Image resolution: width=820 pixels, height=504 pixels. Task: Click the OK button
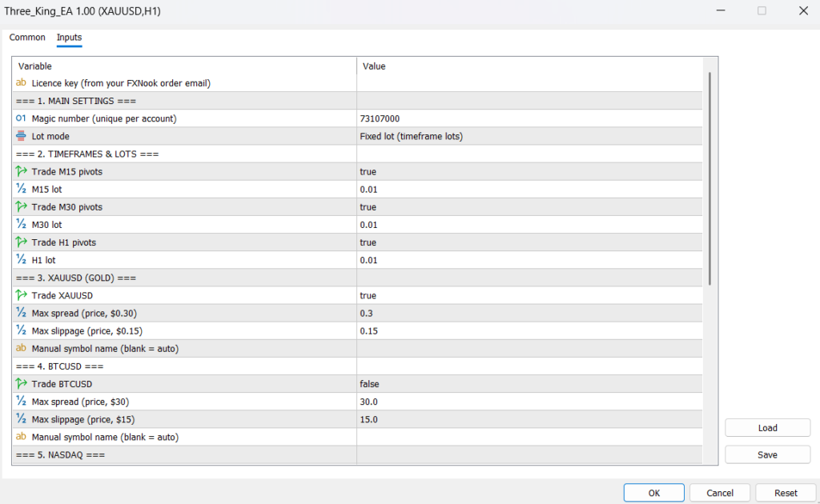click(x=653, y=493)
